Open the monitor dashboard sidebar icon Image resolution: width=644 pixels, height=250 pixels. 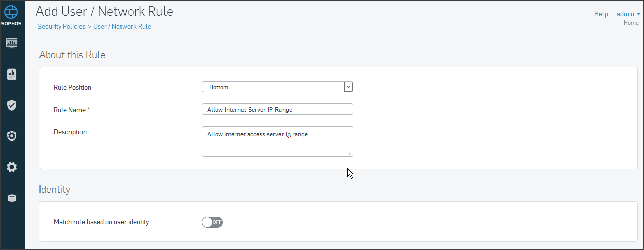click(12, 44)
